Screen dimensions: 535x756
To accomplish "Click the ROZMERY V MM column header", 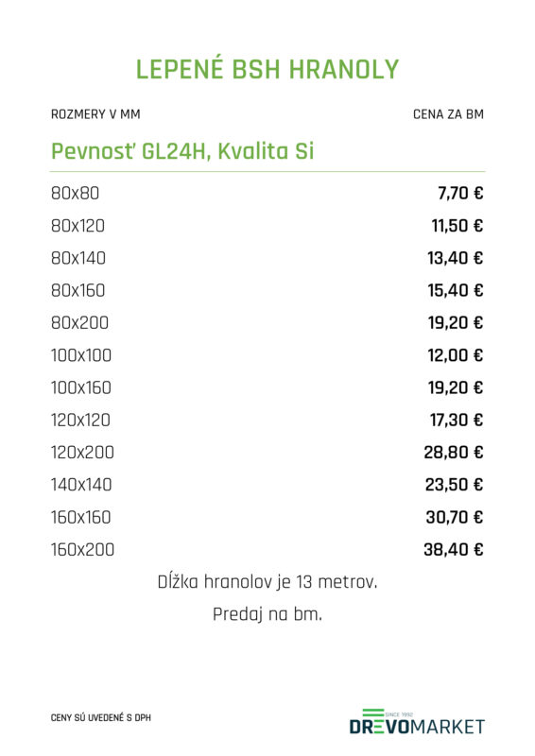I will (95, 114).
